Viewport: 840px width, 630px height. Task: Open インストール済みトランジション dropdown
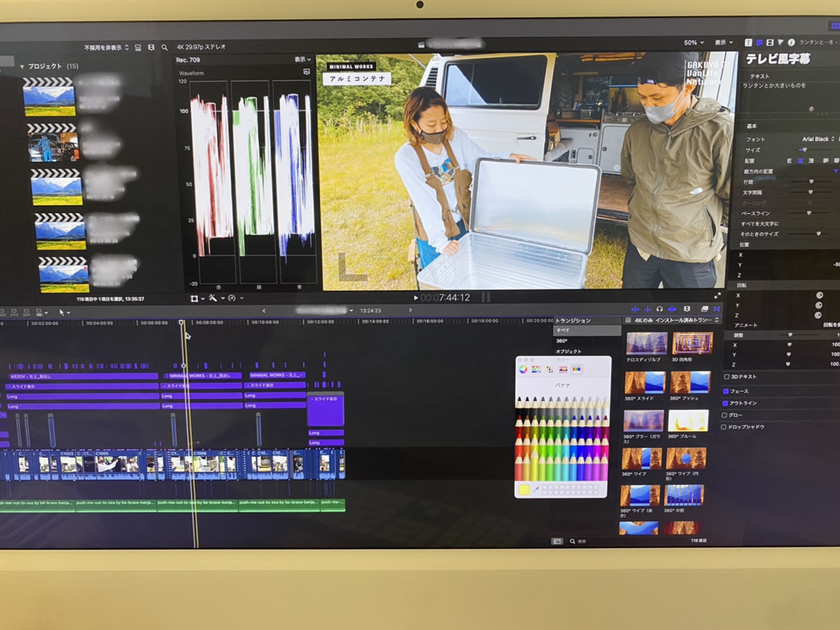click(x=688, y=320)
